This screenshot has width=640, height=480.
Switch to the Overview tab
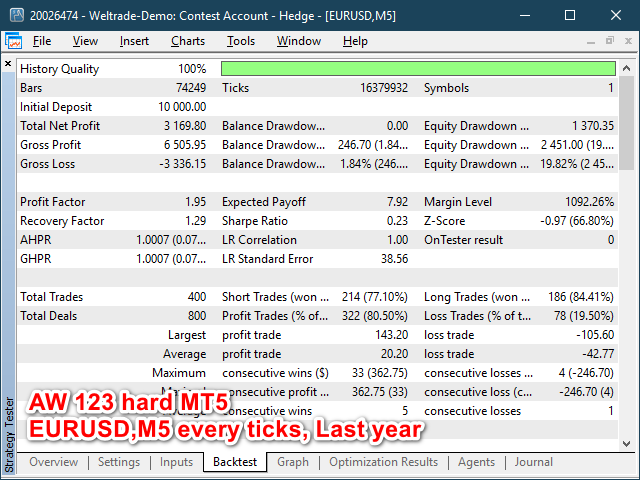53,462
